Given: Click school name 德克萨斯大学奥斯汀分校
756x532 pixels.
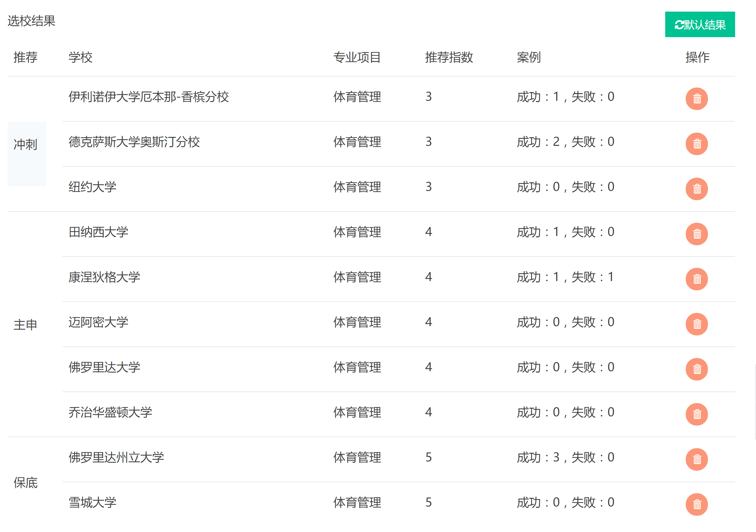Looking at the screenshot, I should [x=134, y=142].
